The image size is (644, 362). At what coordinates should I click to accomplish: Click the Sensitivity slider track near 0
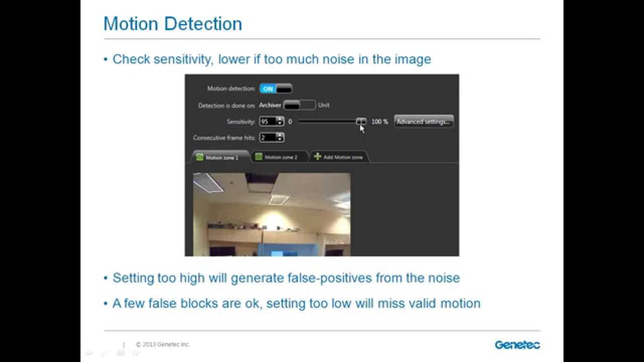pos(301,121)
